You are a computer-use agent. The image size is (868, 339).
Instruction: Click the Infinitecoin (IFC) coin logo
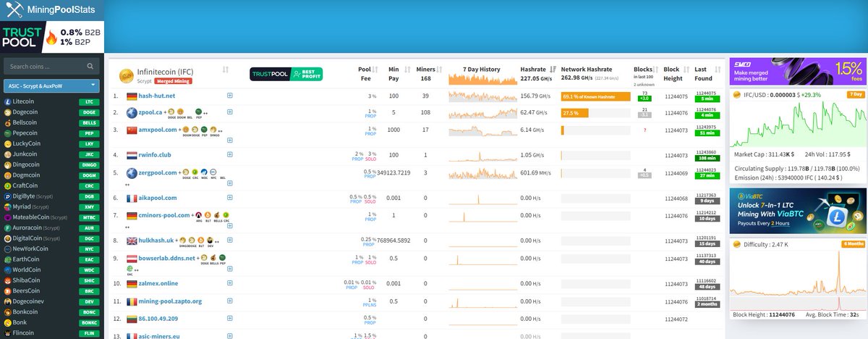pyautogui.click(x=127, y=75)
